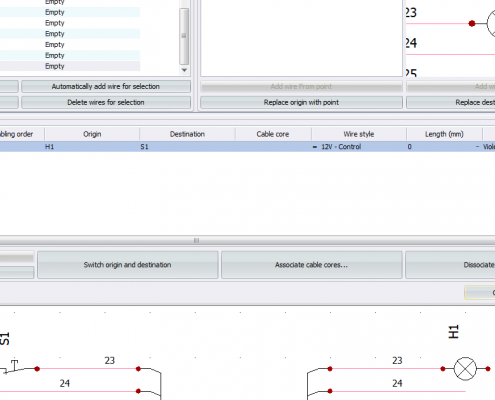
Task: Click Switch origin and destination button
Action: (128, 265)
